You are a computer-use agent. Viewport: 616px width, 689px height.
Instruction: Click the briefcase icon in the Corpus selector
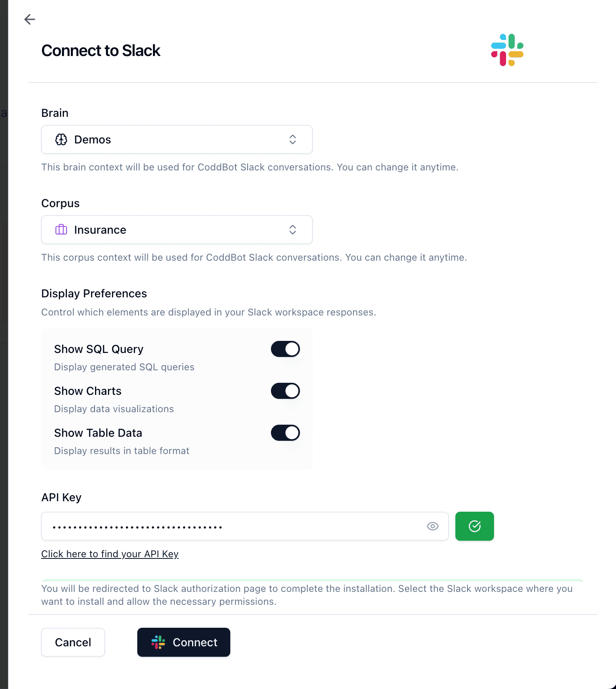pos(61,230)
